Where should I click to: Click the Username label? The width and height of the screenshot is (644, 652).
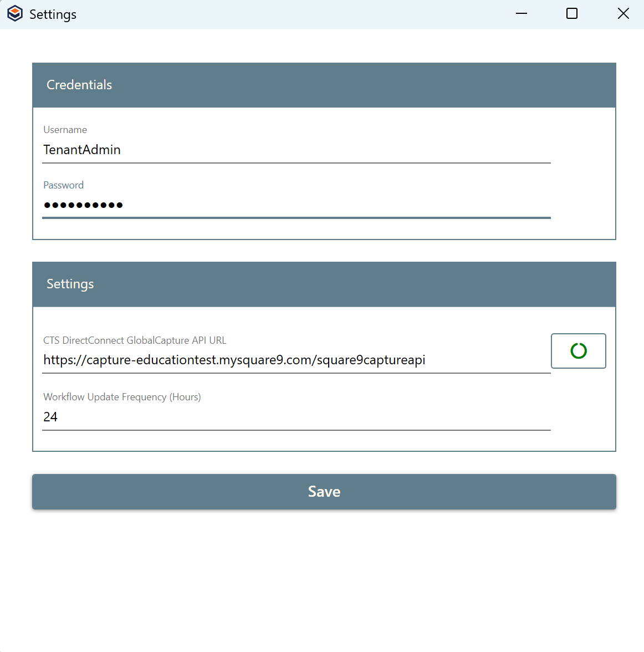coord(65,130)
